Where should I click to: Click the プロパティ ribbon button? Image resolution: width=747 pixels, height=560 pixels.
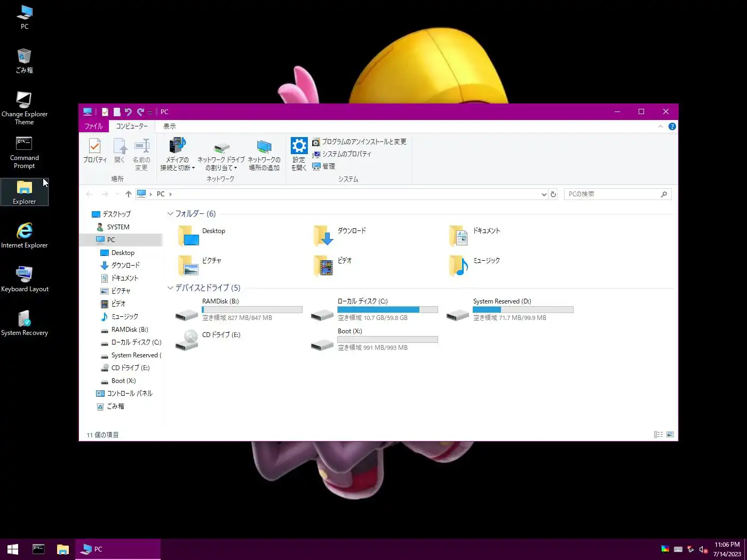95,151
